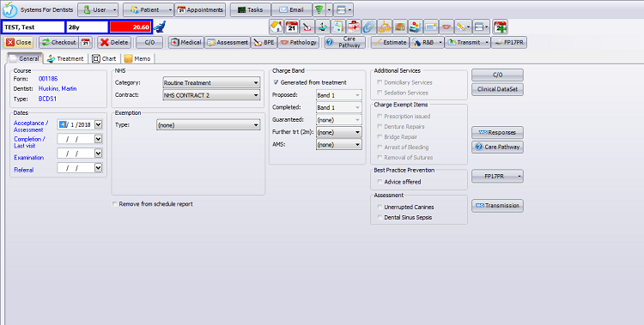Click the red first-aid kit icon
Screen dimensions: 644x325
tap(353, 27)
